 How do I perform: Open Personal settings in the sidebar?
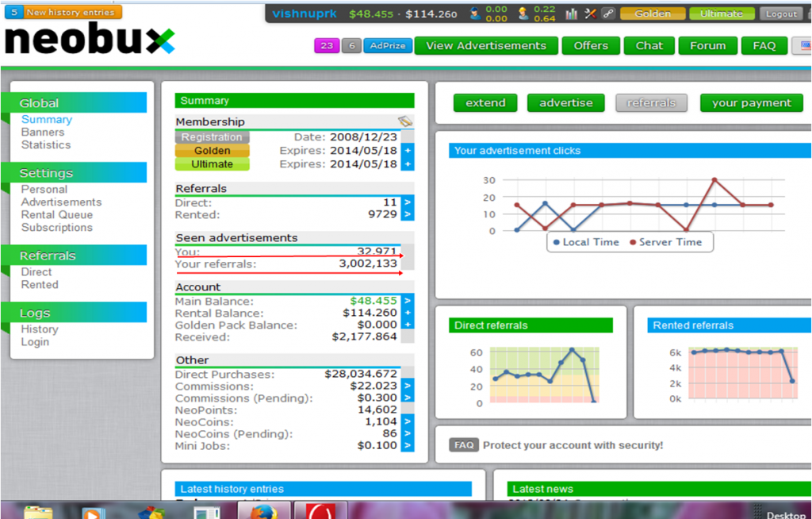(44, 189)
